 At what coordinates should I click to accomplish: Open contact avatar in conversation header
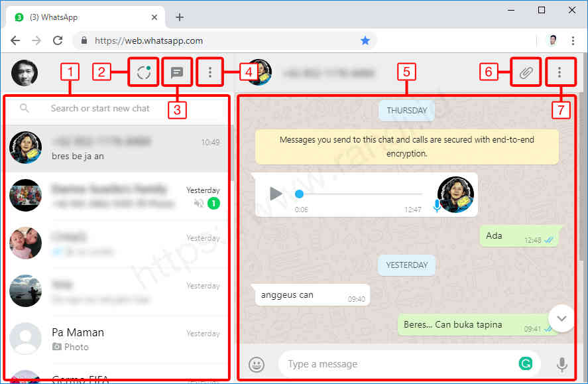click(x=259, y=72)
